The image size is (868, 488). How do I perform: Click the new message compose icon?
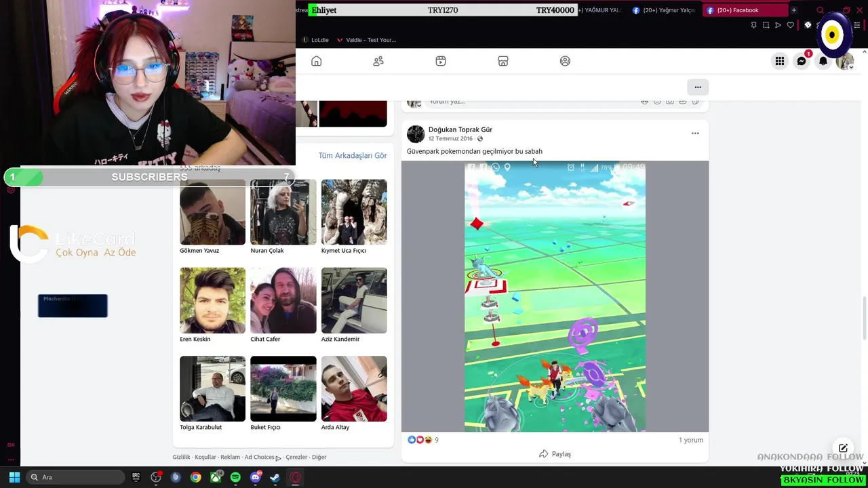(x=843, y=448)
